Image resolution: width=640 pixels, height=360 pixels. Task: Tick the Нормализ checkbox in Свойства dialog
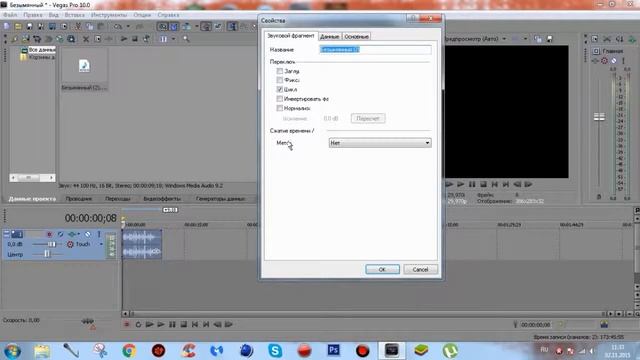[280, 108]
